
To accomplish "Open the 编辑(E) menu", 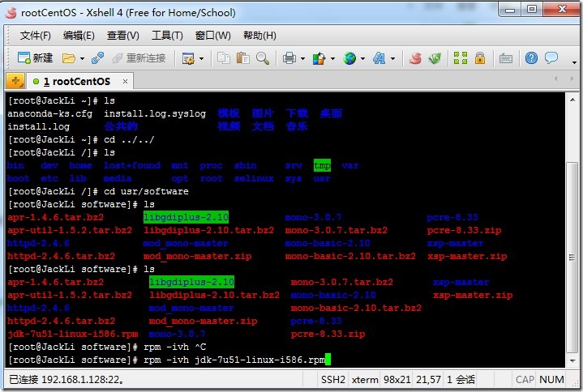I will (79, 36).
